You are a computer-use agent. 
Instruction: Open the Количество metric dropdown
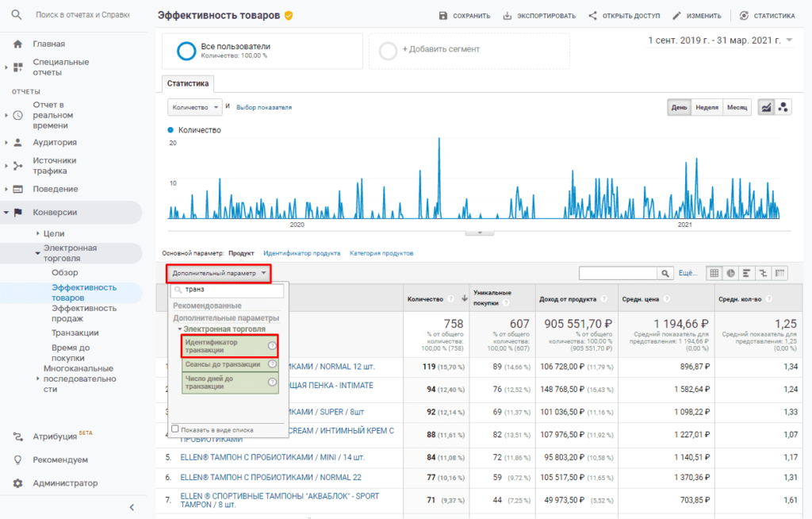point(195,107)
